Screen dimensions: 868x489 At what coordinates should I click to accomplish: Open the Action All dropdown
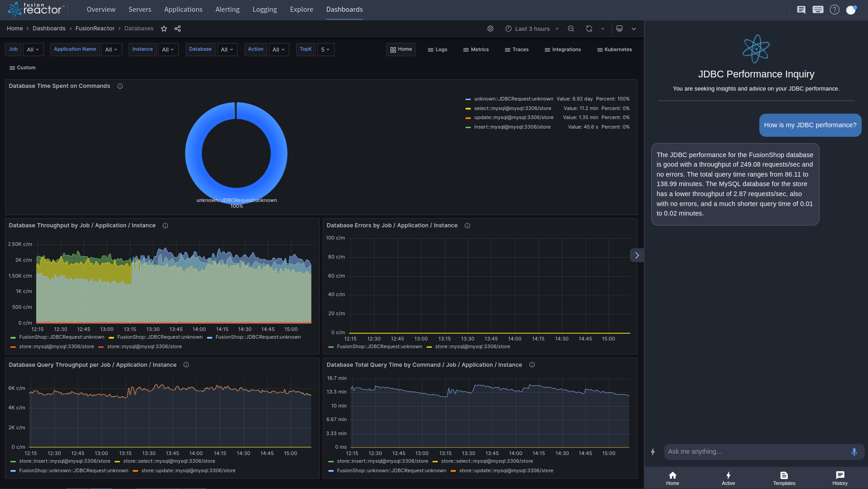pyautogui.click(x=279, y=50)
